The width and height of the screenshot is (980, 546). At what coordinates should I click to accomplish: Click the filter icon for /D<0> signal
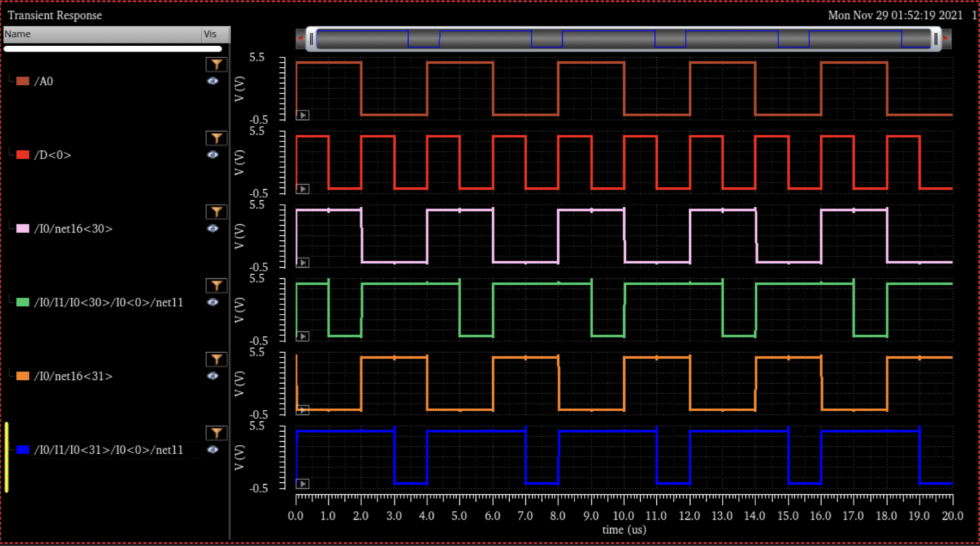click(x=216, y=138)
